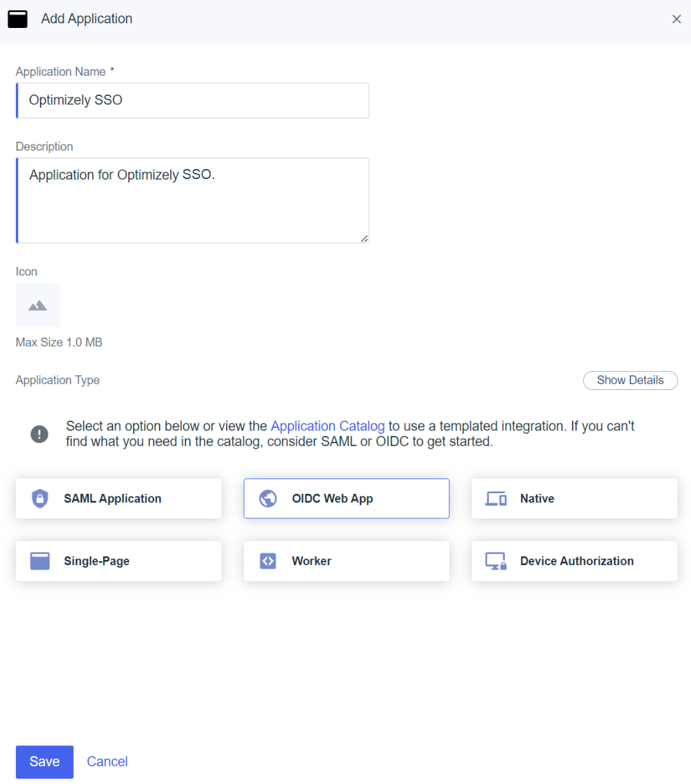The width and height of the screenshot is (691, 784).
Task: Select the SAML Application type label
Action: (x=112, y=498)
